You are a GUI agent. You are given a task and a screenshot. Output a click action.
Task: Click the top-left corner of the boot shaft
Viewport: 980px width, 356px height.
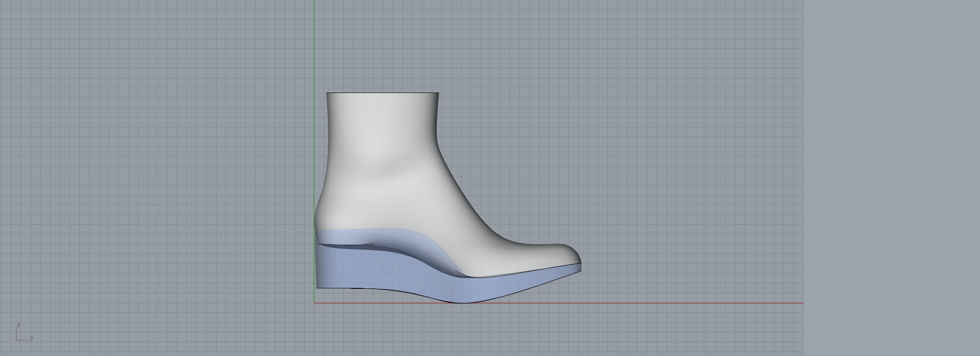coord(327,94)
